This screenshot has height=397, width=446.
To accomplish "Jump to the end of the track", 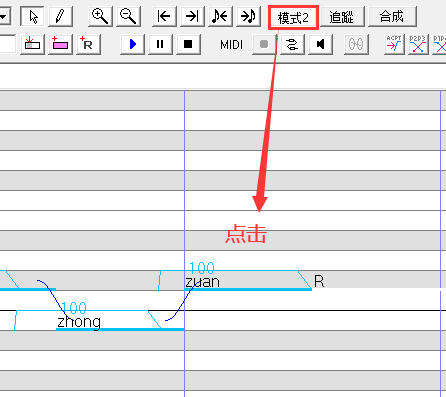I will click(x=192, y=16).
